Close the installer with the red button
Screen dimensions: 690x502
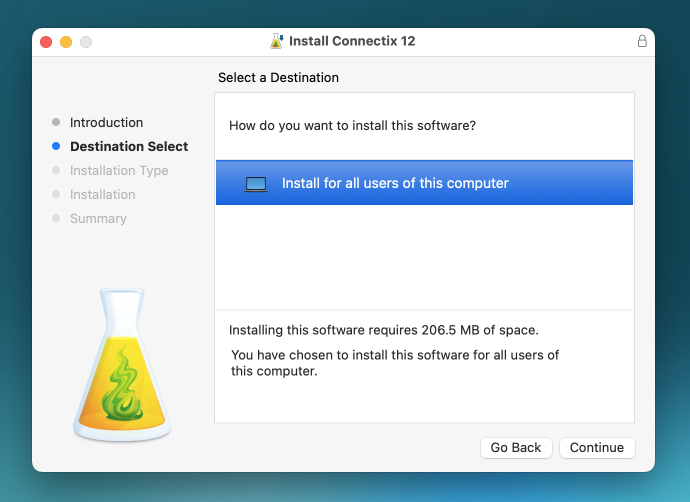(46, 42)
